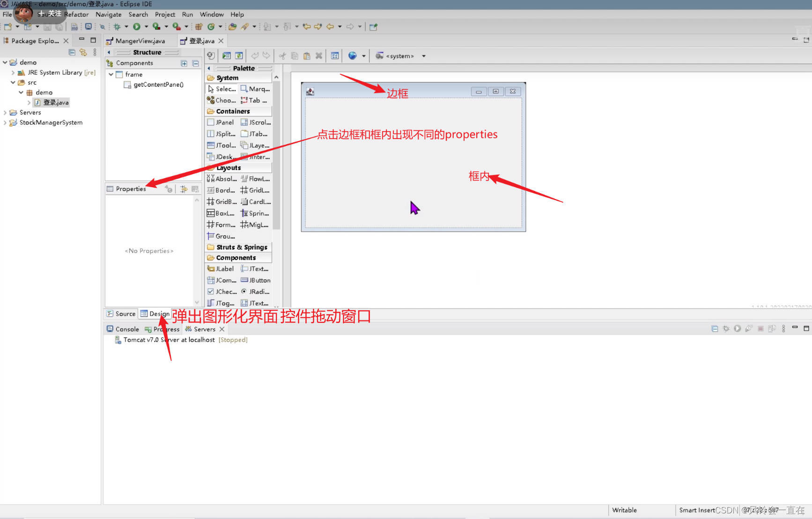Collapse the demo project in Package Explorer
Image resolution: width=812 pixels, height=519 pixels.
tap(5, 62)
